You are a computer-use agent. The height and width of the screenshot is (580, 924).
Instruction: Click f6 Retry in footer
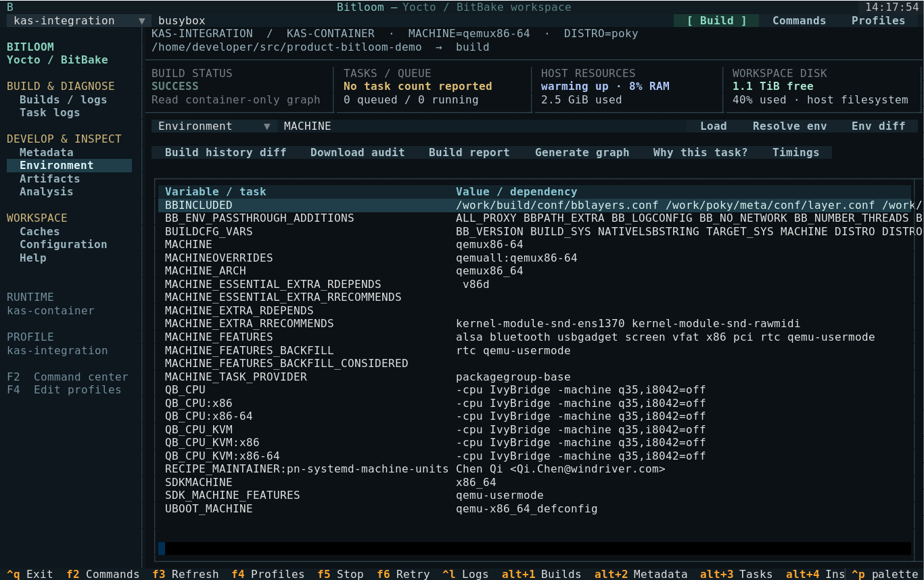[x=403, y=574]
